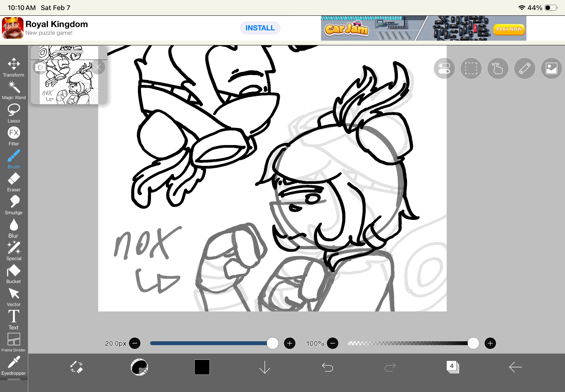Click INSTALL for Royal Kingdom ad

260,28
